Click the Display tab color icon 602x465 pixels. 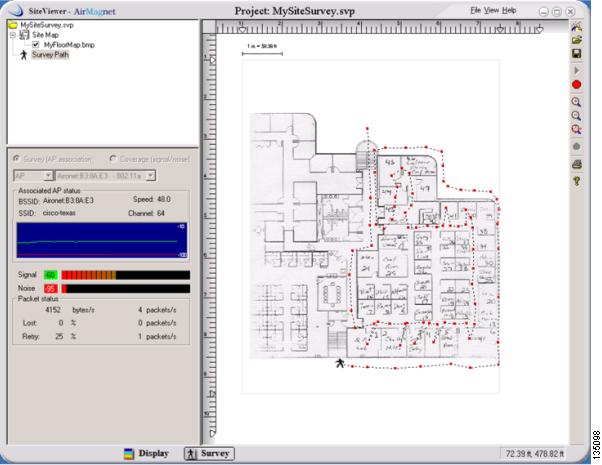tap(129, 454)
